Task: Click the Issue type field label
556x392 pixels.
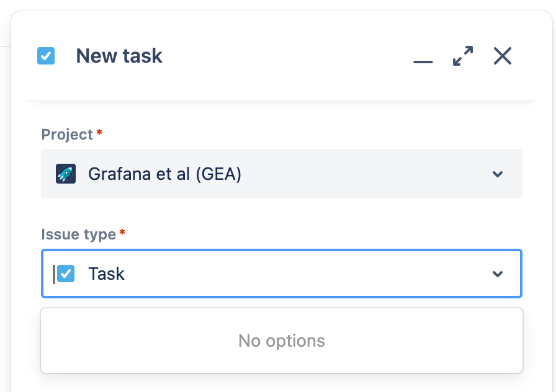Action: pos(79,234)
